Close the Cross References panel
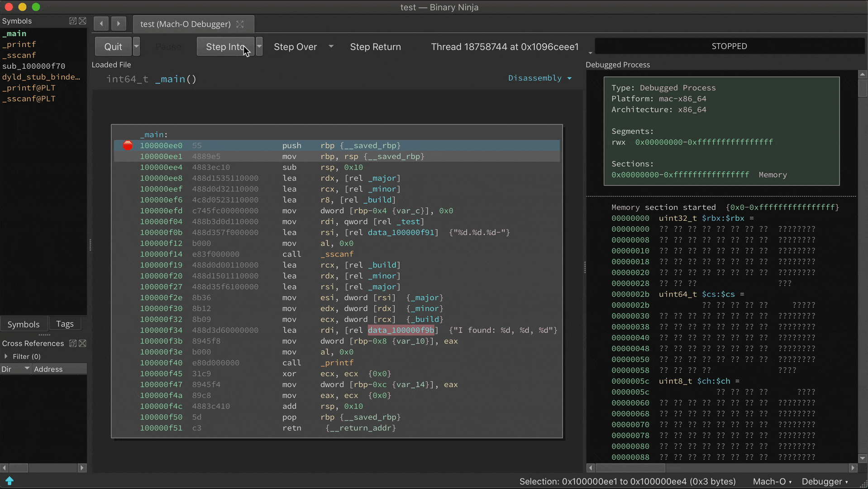The image size is (868, 489). [82, 343]
